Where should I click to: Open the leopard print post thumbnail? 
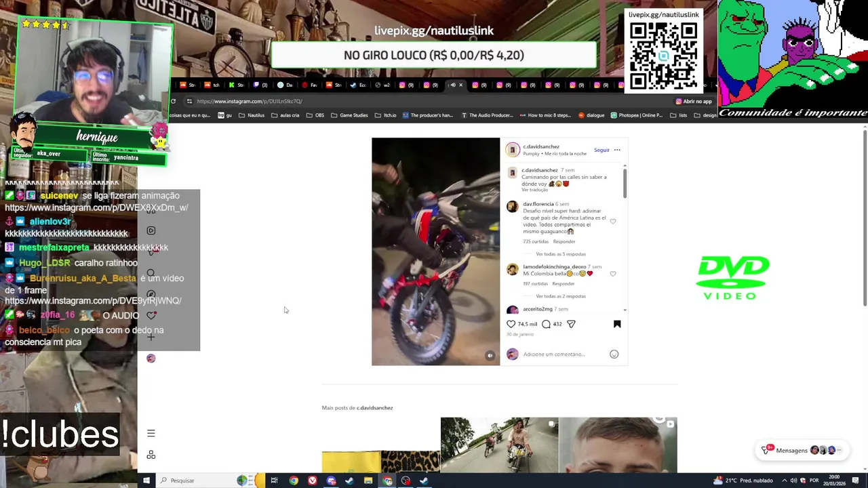pos(380,461)
